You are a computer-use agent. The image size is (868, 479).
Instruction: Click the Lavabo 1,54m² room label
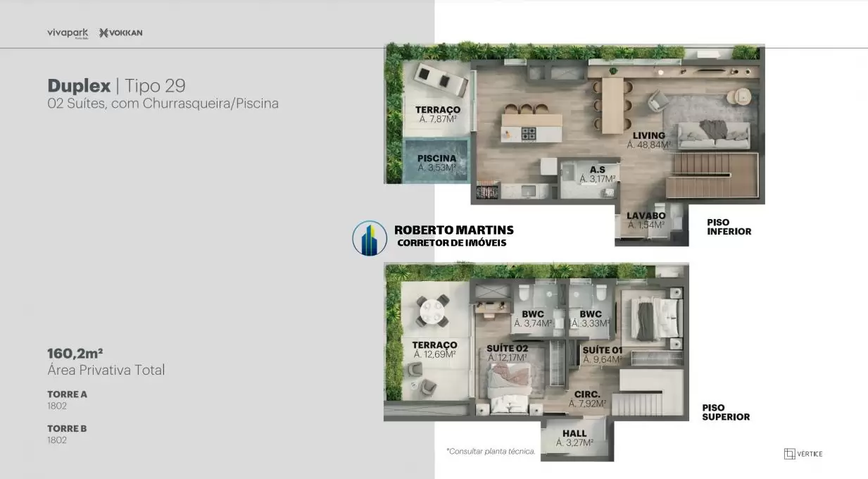click(x=646, y=220)
